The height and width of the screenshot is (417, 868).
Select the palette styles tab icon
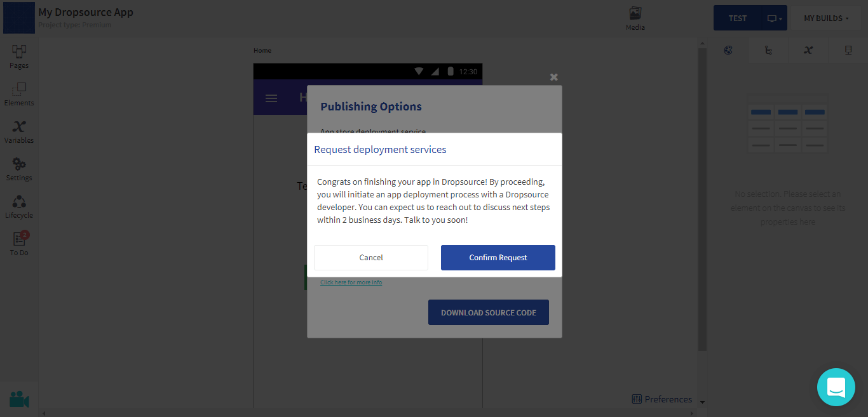point(728,51)
